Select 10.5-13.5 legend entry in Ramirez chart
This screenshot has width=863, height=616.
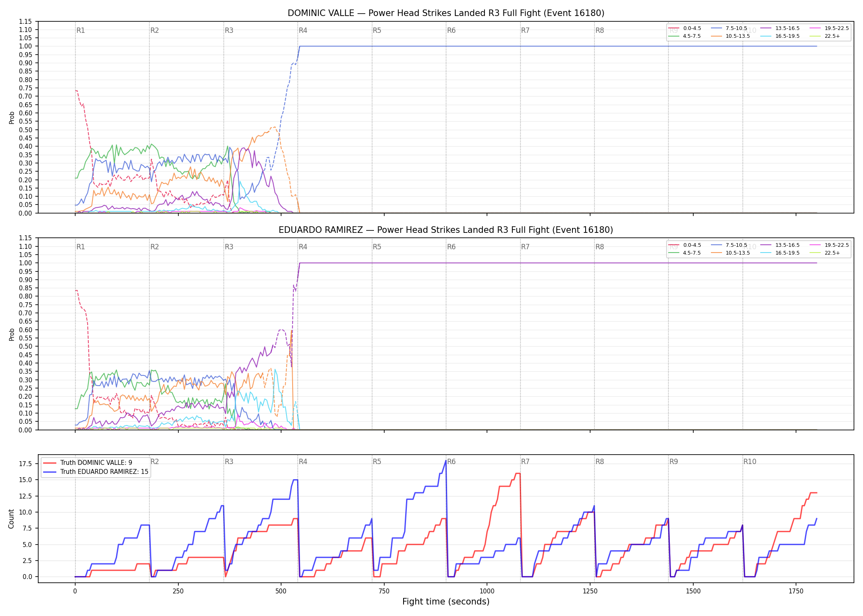pyautogui.click(x=731, y=253)
